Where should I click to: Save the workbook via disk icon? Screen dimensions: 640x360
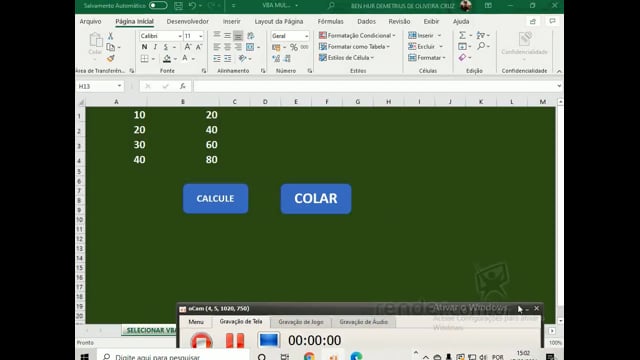point(178,5)
